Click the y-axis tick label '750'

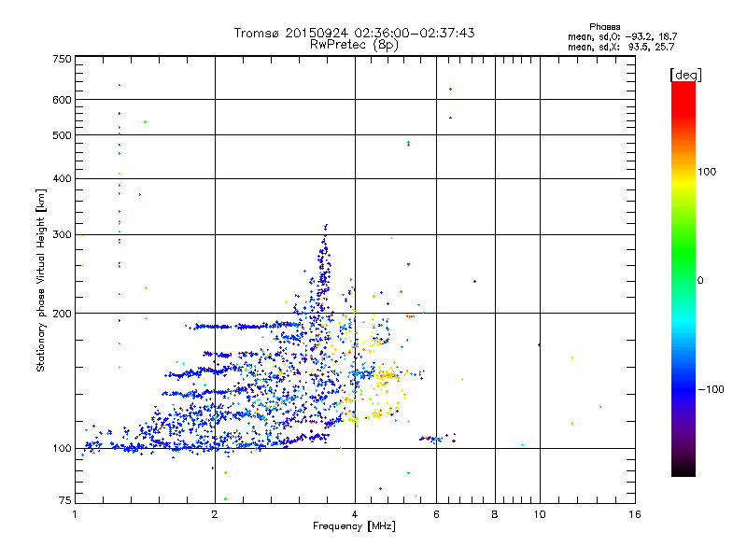(62, 59)
